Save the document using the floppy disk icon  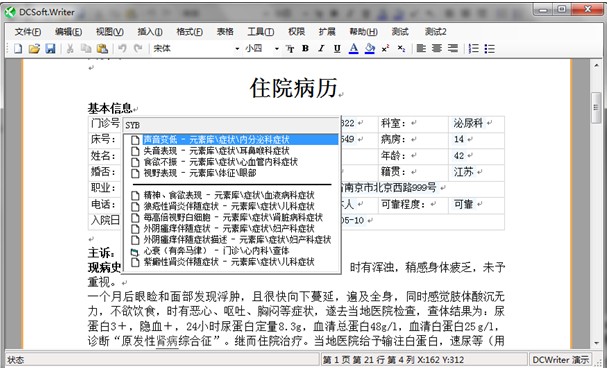coord(50,49)
